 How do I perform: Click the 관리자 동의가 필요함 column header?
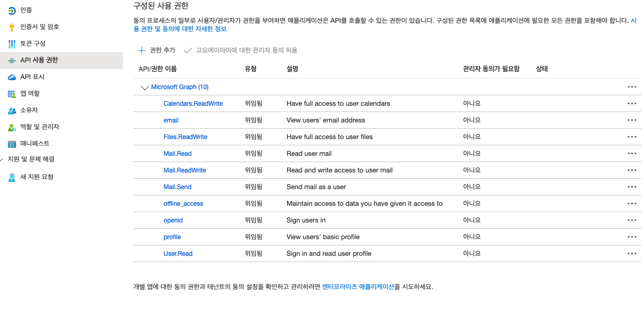(491, 69)
